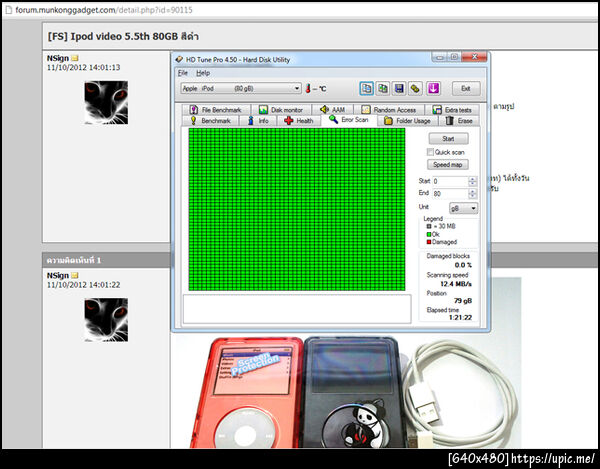Image resolution: width=600 pixels, height=469 pixels.
Task: Click the 11/10/2012 14:01:13 post timestamp
Action: [x=83, y=67]
